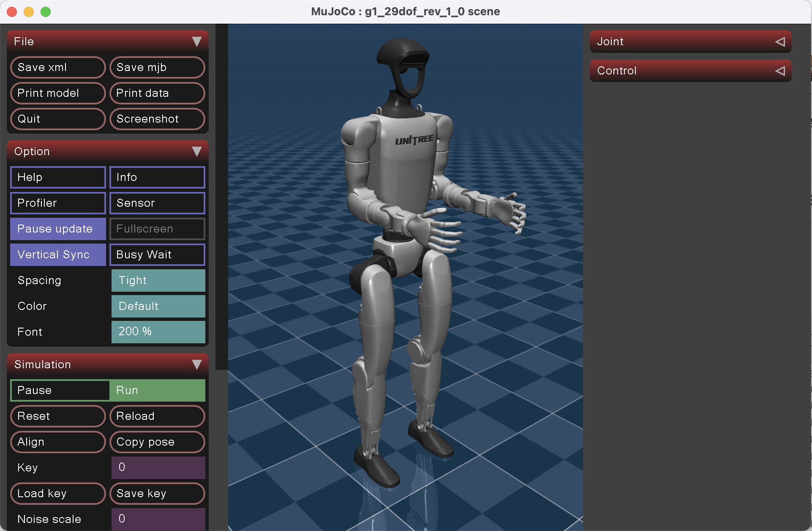This screenshot has height=531, width=812.
Task: Expand the Control panel arrow
Action: [780, 71]
